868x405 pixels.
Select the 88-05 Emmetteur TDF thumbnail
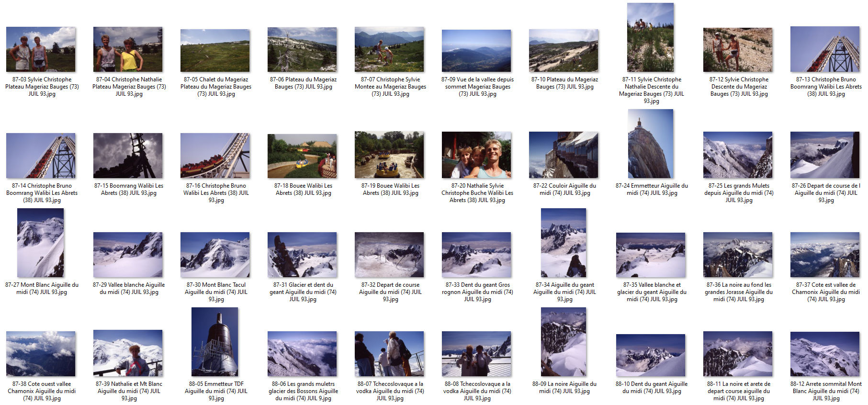click(x=214, y=342)
